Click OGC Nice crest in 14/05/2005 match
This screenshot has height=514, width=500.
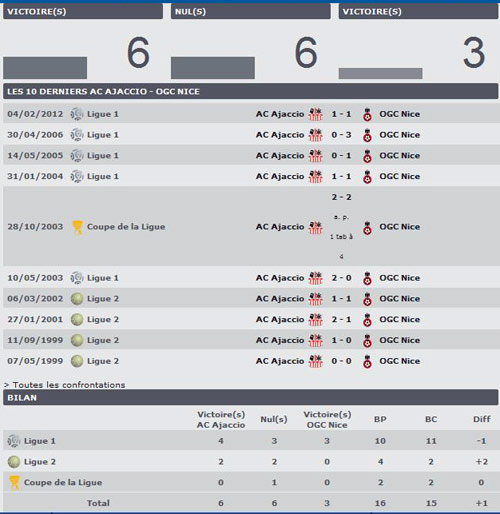367,156
